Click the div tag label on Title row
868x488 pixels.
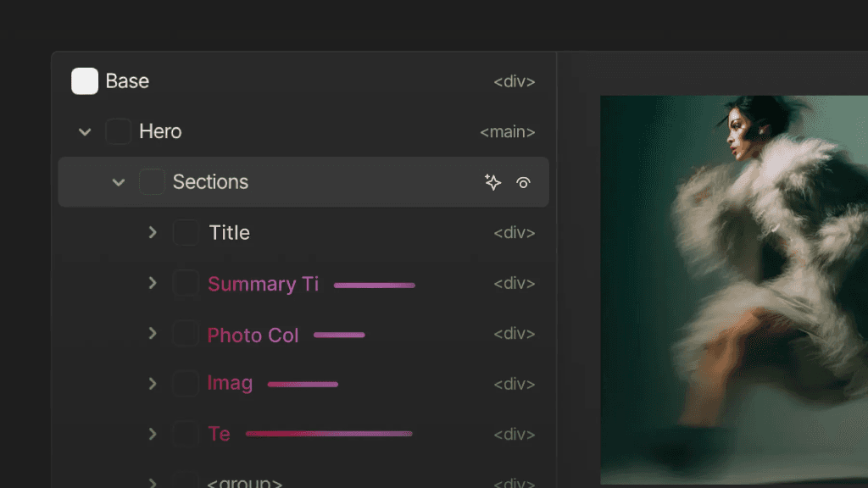click(x=514, y=232)
